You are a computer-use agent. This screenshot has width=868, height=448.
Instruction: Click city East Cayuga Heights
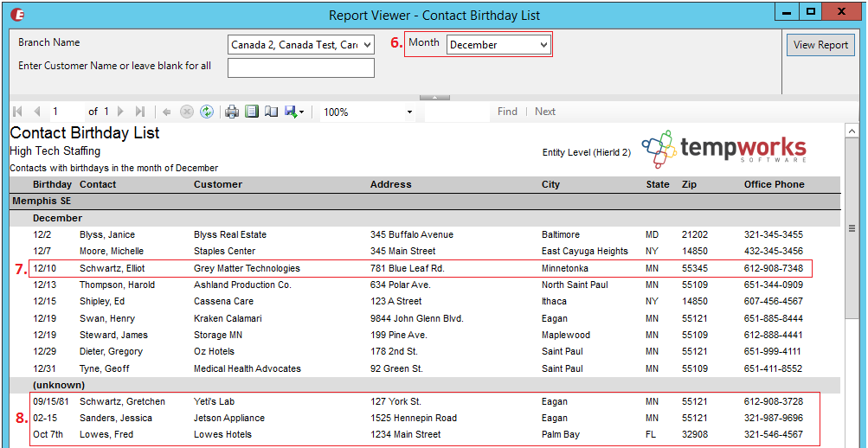coord(585,251)
